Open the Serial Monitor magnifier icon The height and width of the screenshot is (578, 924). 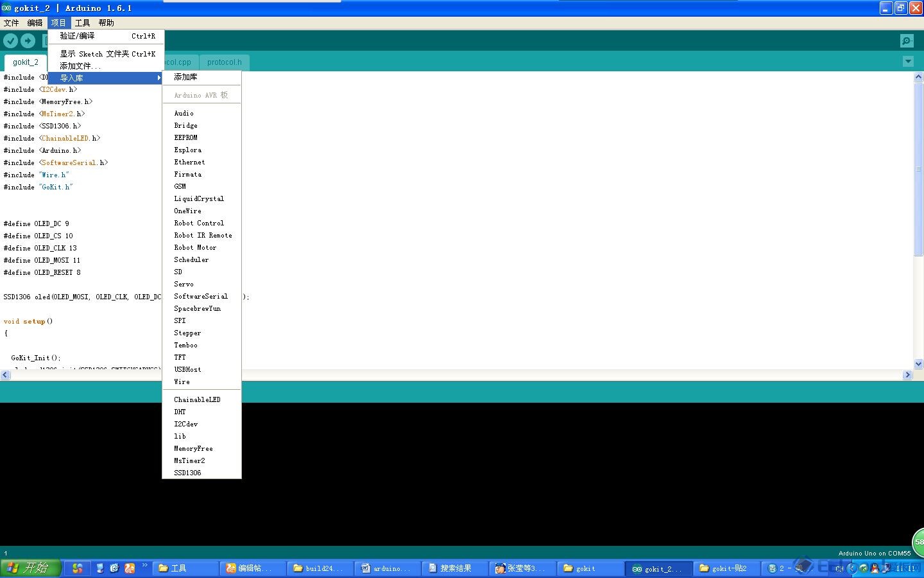(x=907, y=41)
